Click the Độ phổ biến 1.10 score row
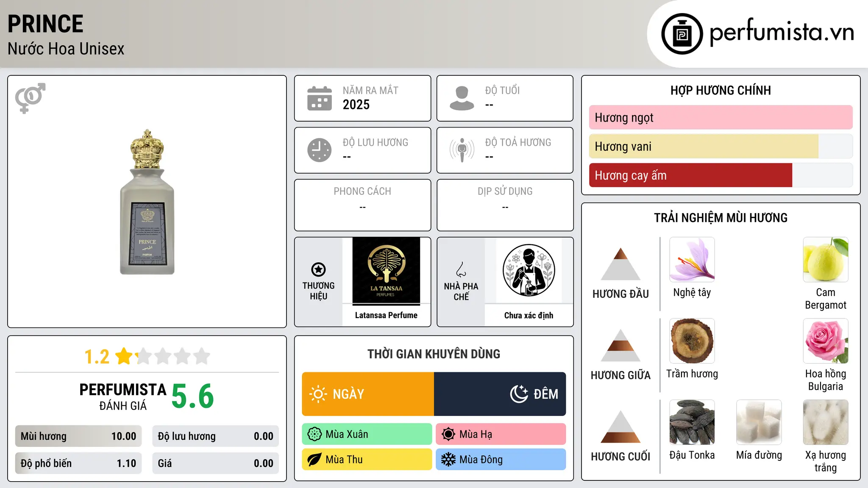Screen dimensions: 868x488 [78, 463]
